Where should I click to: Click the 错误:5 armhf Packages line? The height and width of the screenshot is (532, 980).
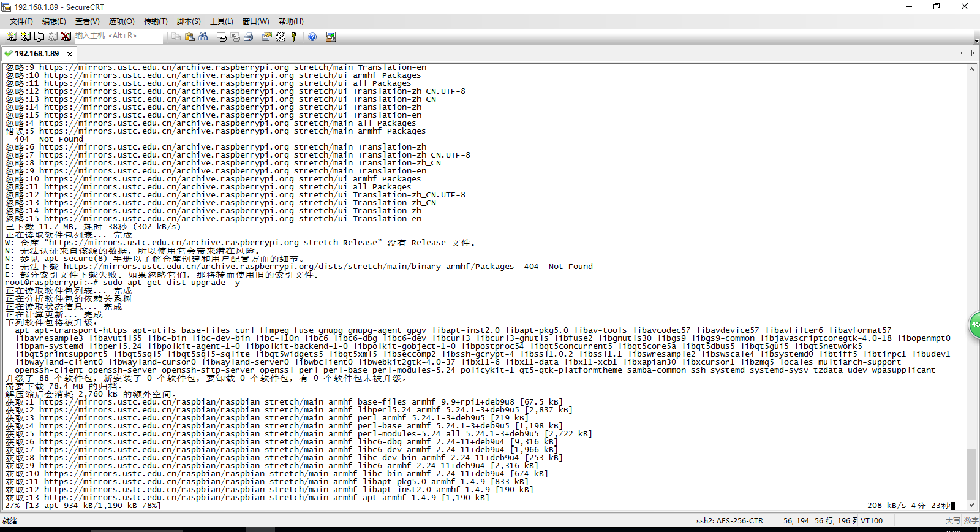click(216, 131)
